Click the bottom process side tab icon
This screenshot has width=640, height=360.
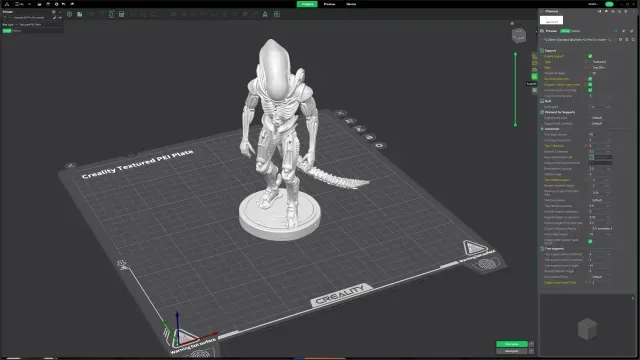click(534, 90)
